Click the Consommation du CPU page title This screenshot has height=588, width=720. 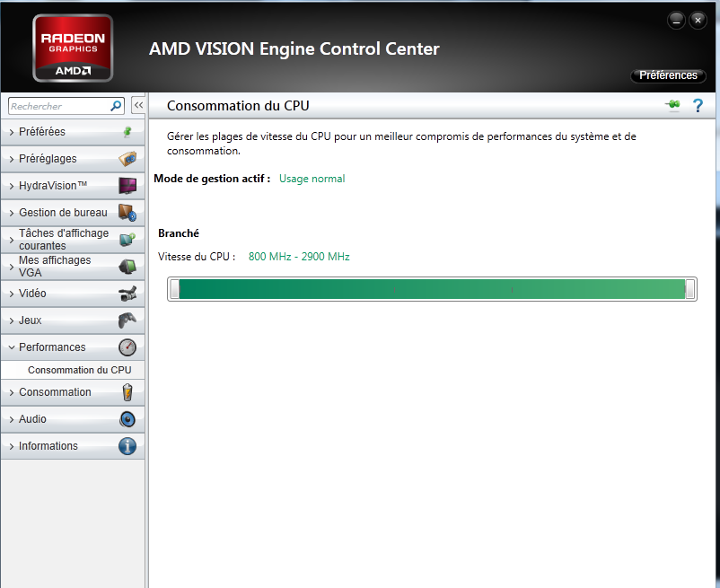pyautogui.click(x=238, y=106)
